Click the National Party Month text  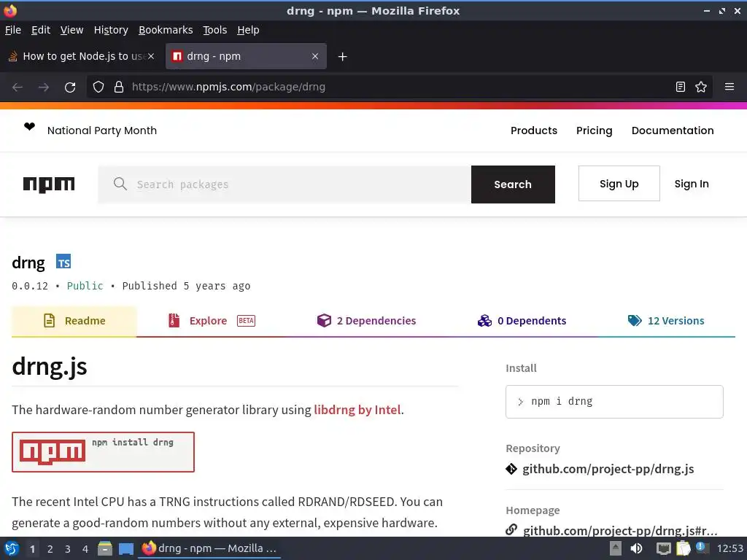click(102, 131)
